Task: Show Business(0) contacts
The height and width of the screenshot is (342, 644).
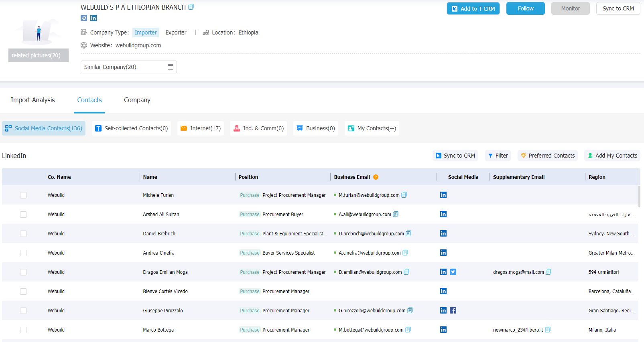Action: 316,128
